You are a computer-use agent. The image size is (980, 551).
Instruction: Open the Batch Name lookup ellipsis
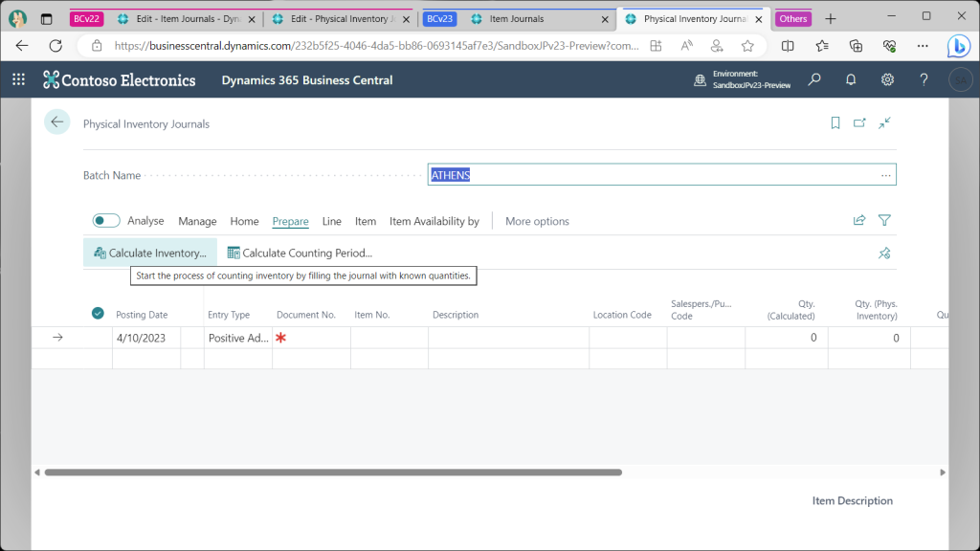point(885,175)
